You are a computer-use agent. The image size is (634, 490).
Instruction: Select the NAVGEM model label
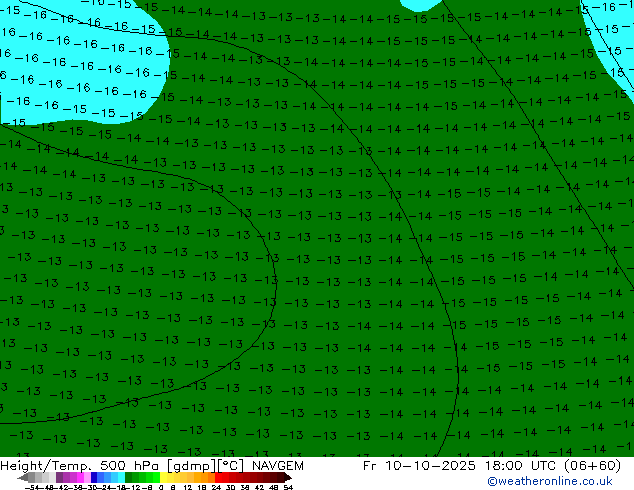coord(277,466)
